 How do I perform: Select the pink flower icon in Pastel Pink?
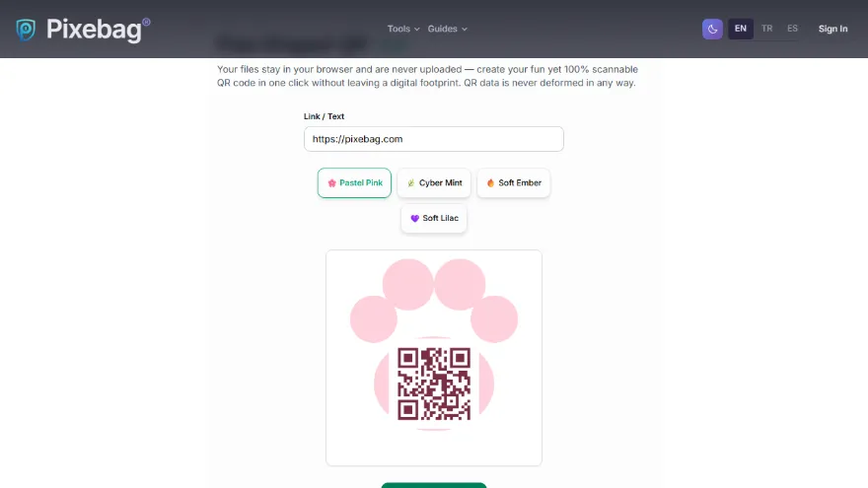coord(331,183)
